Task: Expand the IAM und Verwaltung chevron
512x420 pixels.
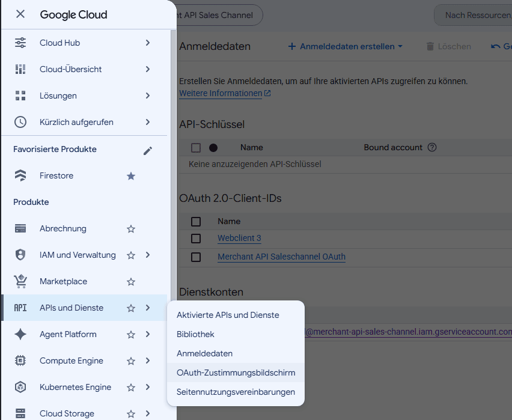Action: [x=148, y=255]
